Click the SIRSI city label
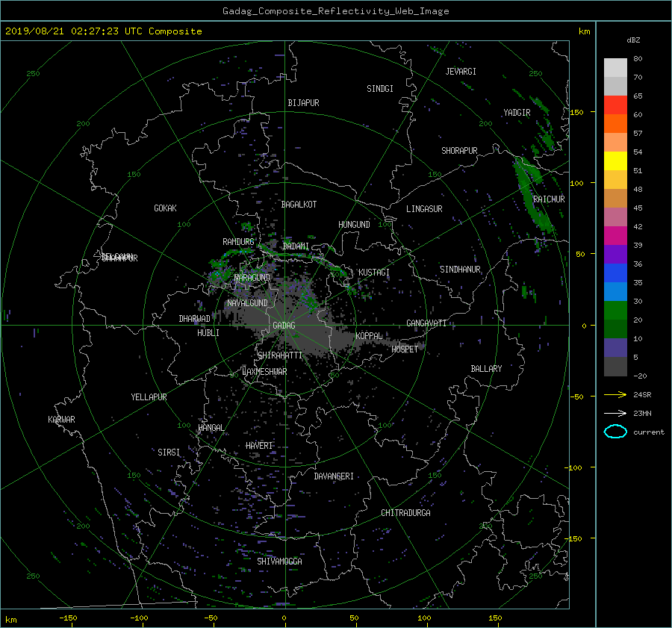 tap(169, 453)
